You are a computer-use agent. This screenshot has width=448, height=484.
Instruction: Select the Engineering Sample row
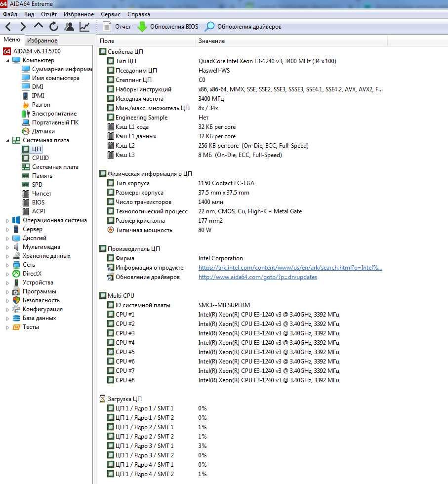coord(158,118)
